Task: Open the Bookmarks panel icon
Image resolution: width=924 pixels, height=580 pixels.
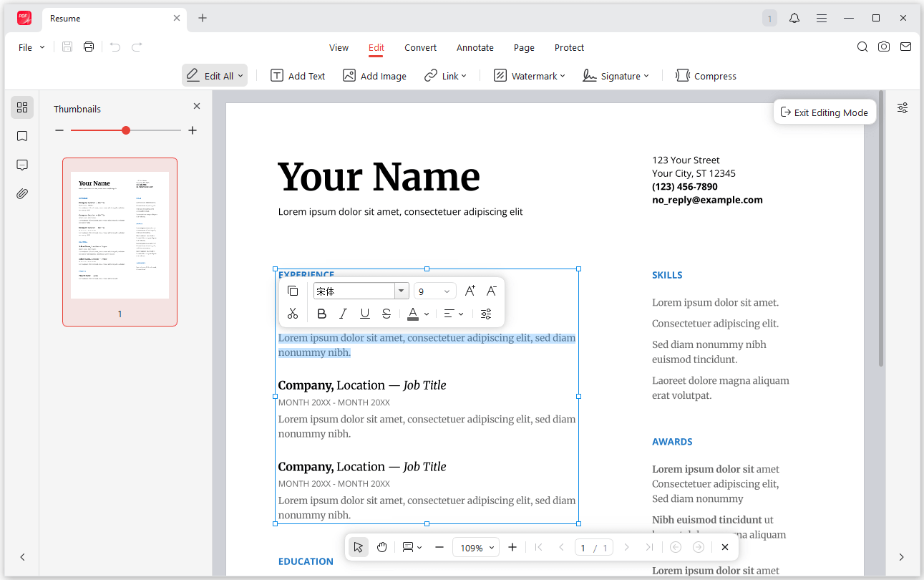Action: [x=22, y=136]
